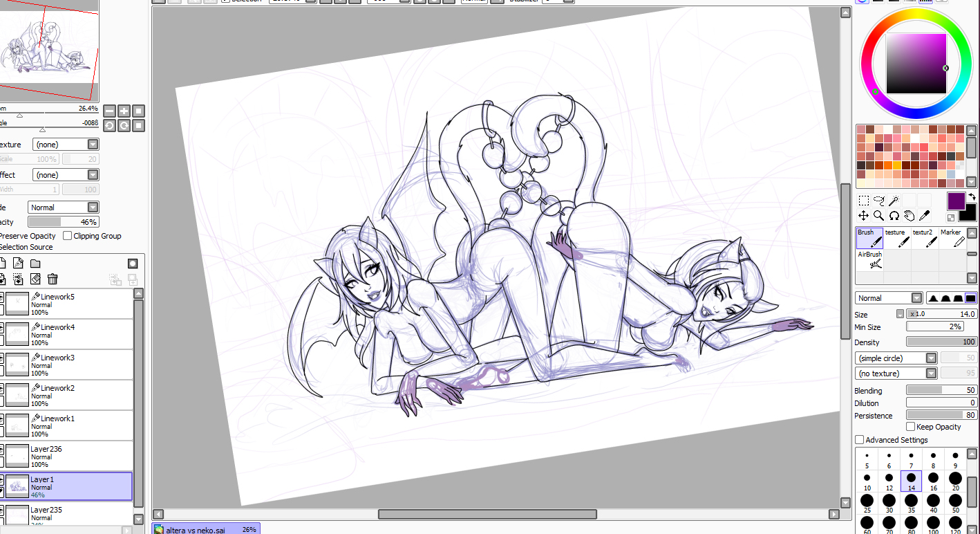The width and height of the screenshot is (980, 534).
Task: Add a layer mask
Action: pyautogui.click(x=133, y=264)
